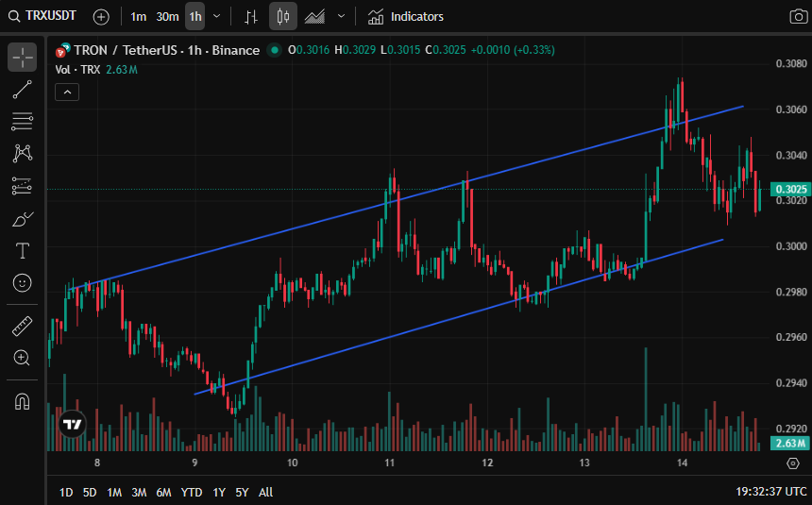Screen dimensions: 812x505
Task: Select the 1h timeframe
Action: pos(195,17)
